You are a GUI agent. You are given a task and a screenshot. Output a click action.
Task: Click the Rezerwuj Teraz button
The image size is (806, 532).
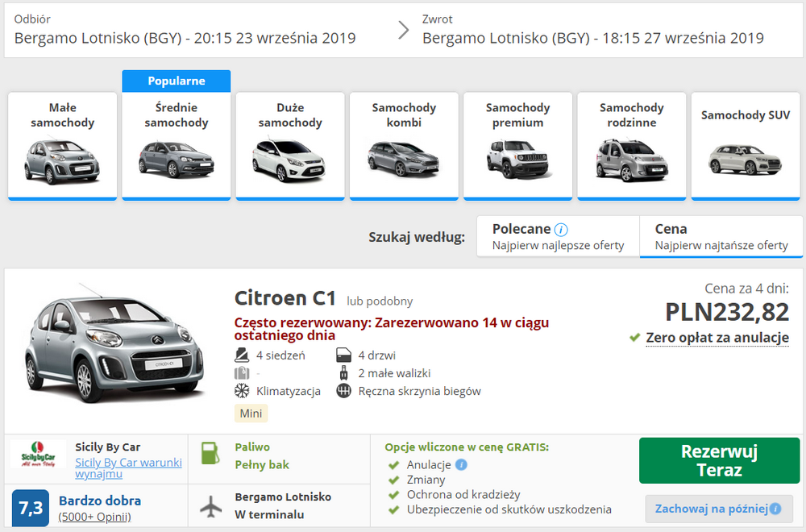[x=719, y=460]
